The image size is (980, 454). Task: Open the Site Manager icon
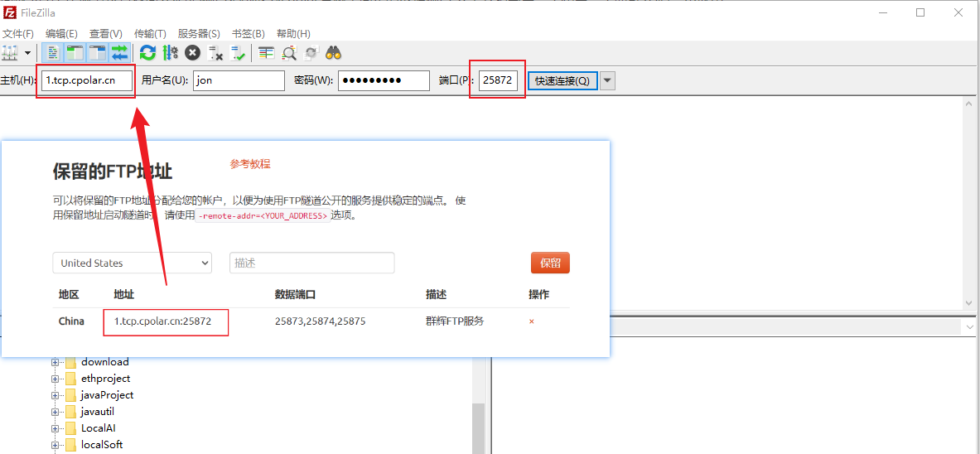(9, 53)
